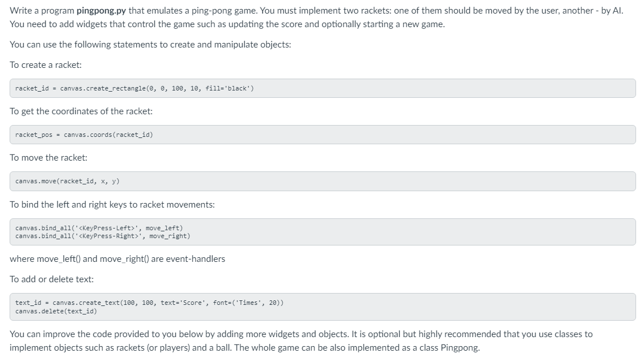Click the canvas.move(racket_id, x, y) code line

pyautogui.click(x=67, y=181)
